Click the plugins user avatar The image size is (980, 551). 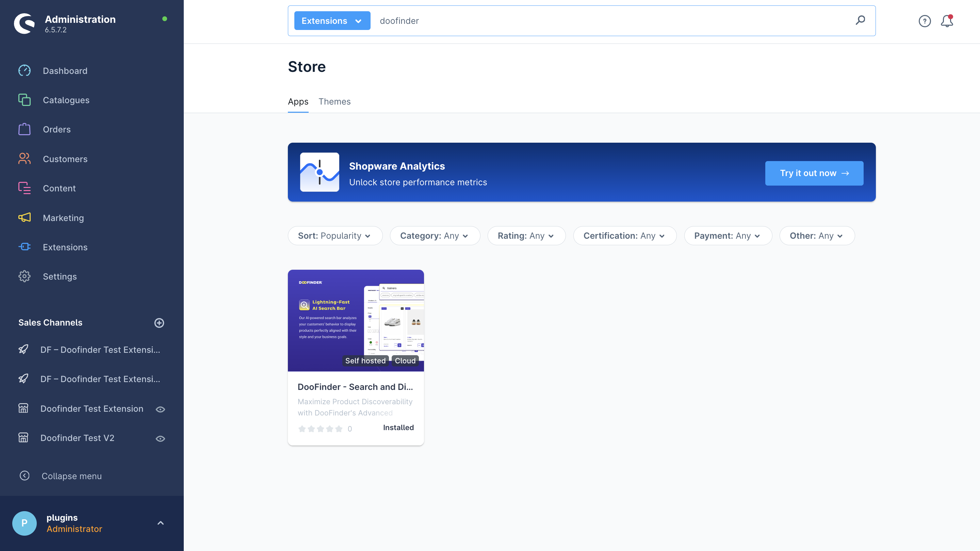[24, 523]
